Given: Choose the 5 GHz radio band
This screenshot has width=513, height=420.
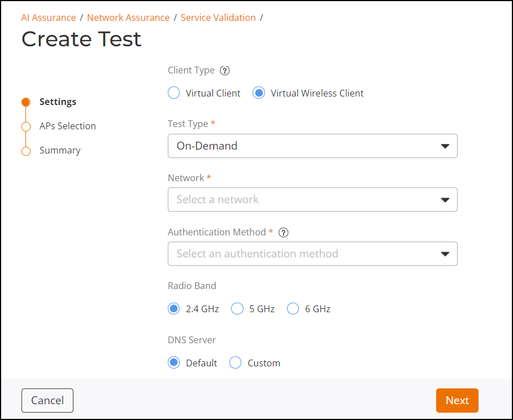Looking at the screenshot, I should [x=237, y=309].
